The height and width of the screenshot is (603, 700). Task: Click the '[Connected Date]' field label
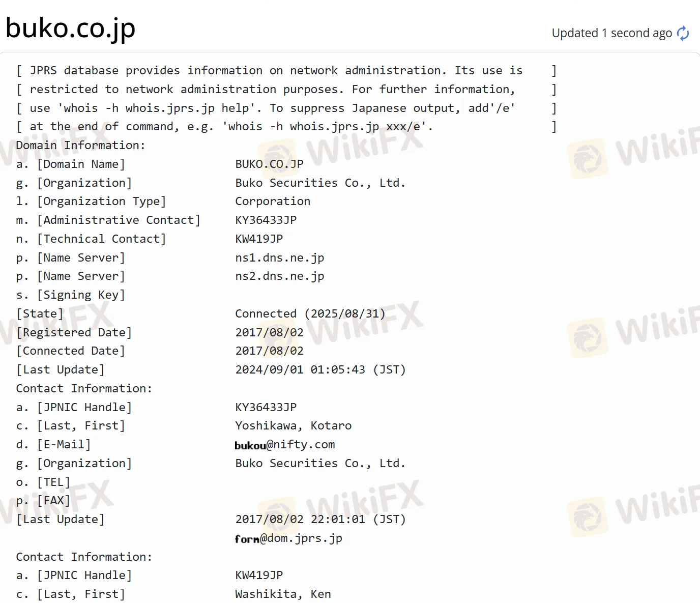click(71, 351)
